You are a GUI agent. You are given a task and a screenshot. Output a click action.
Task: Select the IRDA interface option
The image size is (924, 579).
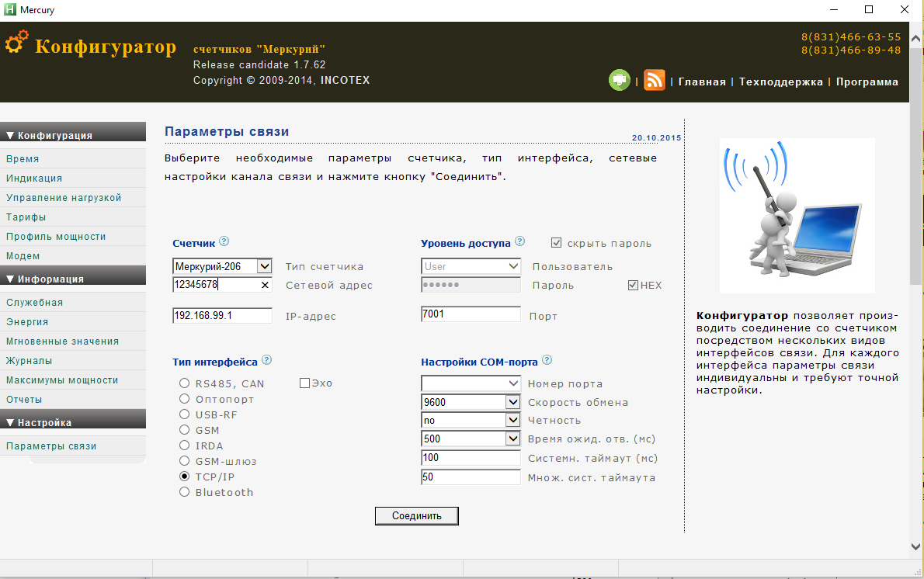coord(185,446)
